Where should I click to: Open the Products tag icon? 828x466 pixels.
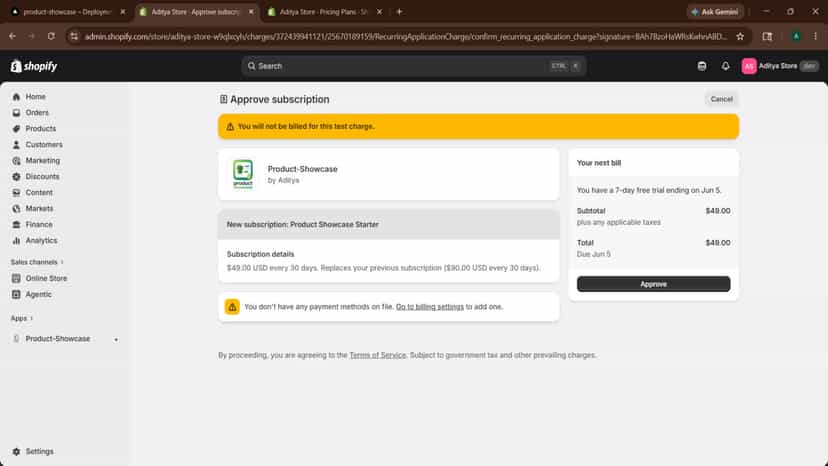click(x=16, y=128)
